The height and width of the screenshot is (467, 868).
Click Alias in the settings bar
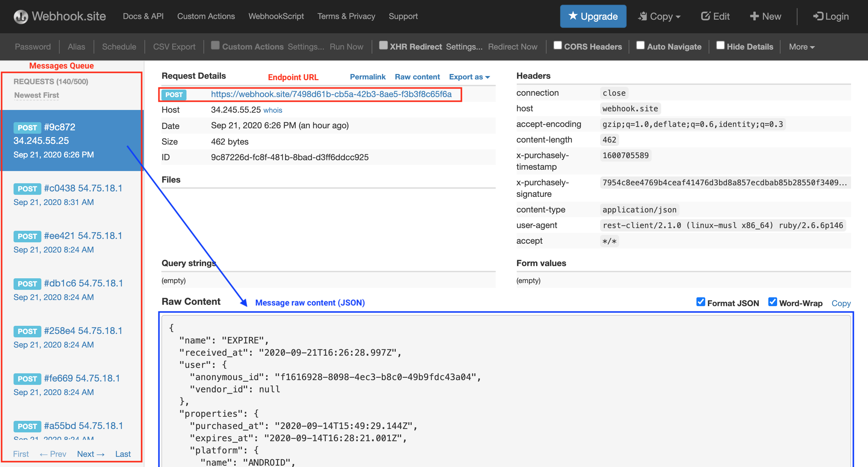pos(76,47)
